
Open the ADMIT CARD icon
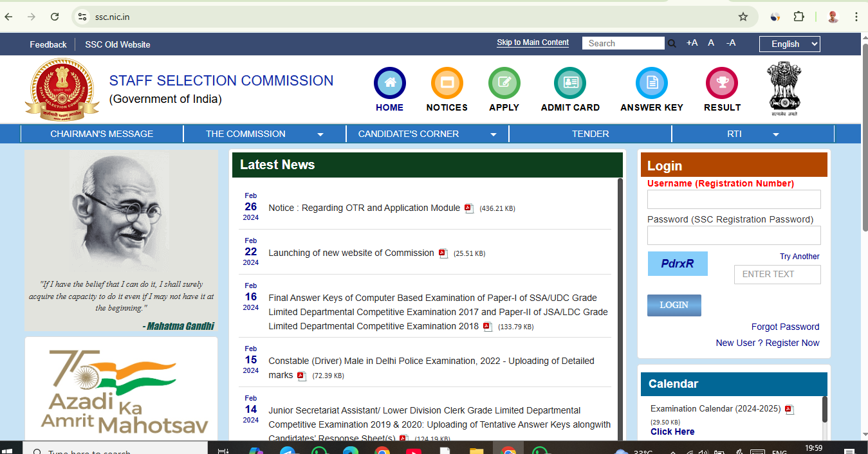click(570, 83)
